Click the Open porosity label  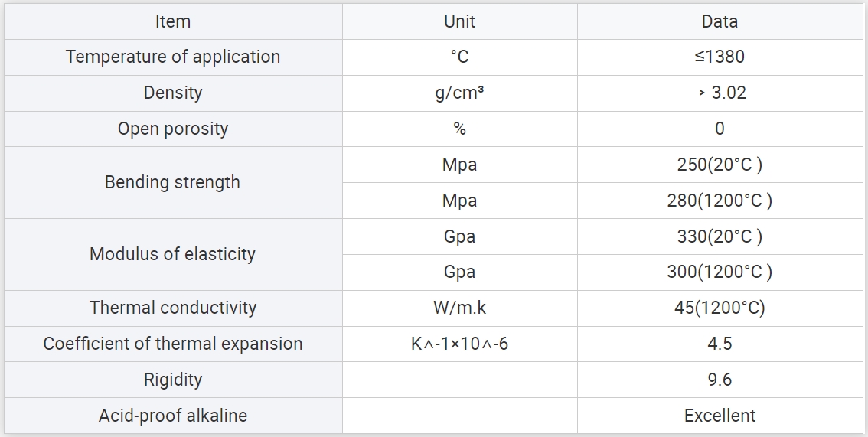pyautogui.click(x=173, y=129)
